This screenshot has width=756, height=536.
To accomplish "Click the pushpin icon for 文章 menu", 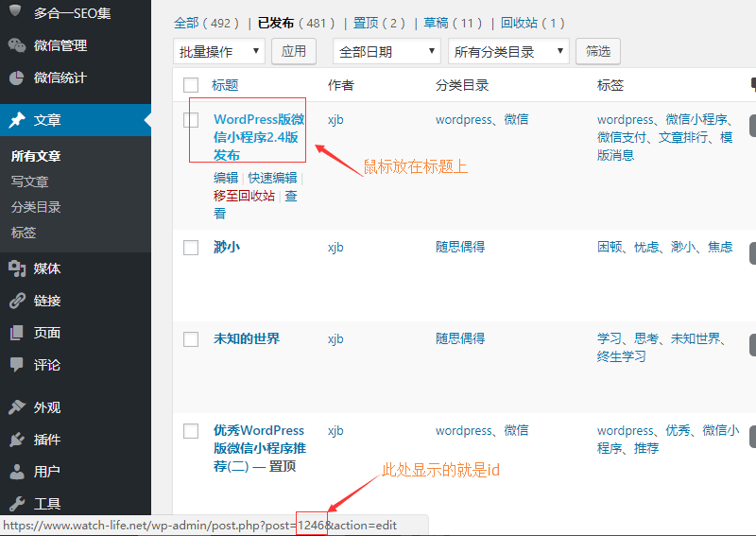I will point(17,120).
